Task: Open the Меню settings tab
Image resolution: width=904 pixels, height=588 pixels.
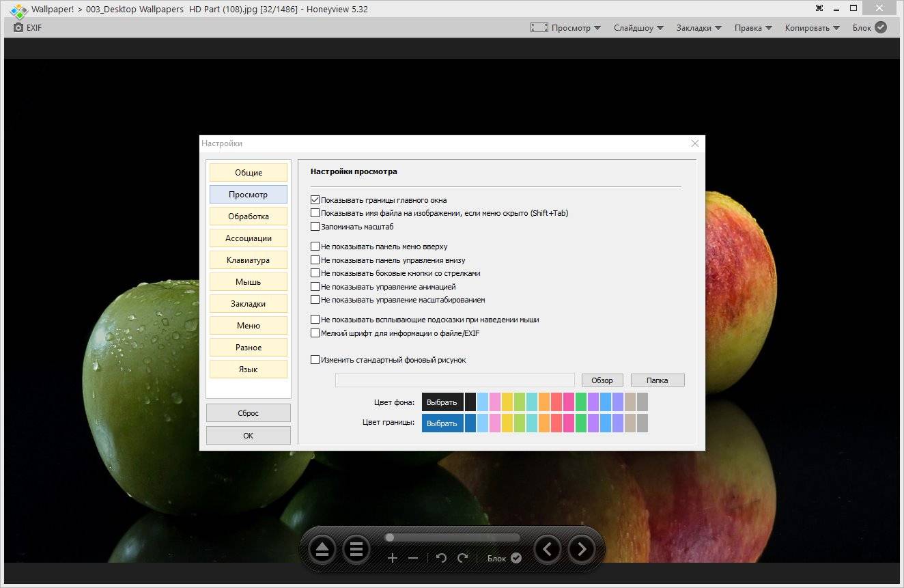Action: (x=249, y=326)
